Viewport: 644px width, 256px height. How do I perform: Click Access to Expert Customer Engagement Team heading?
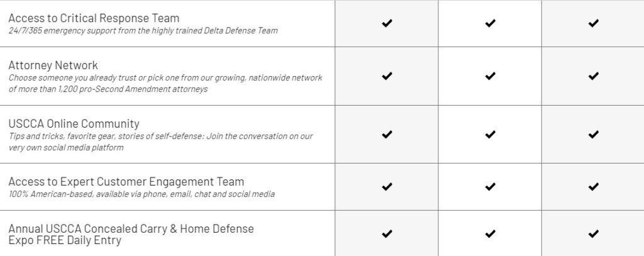point(126,182)
